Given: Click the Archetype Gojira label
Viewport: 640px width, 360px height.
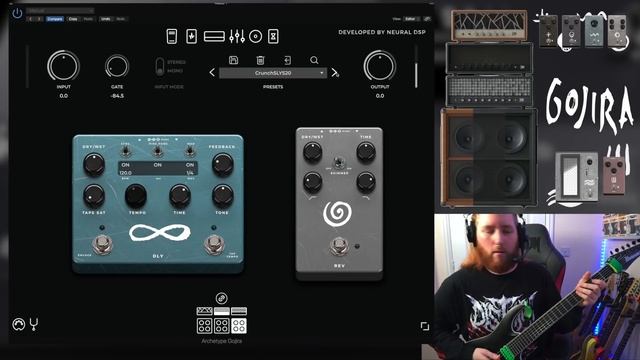Looking at the screenshot, I should (x=222, y=341).
